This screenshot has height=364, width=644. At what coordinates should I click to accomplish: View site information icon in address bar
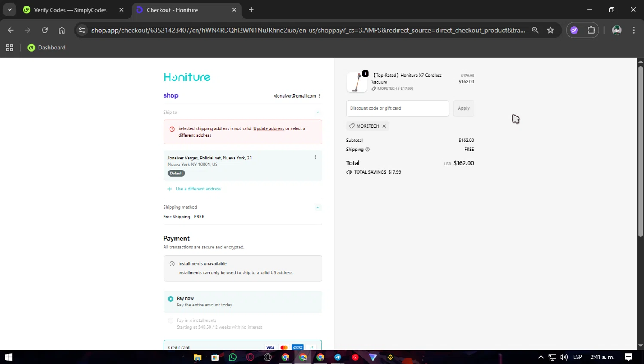click(x=82, y=30)
